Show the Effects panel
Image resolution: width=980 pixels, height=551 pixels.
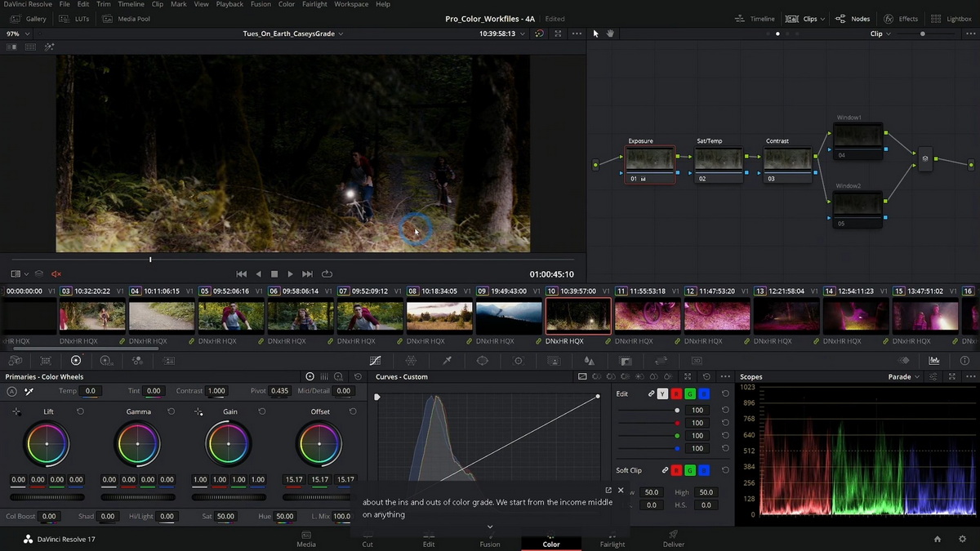point(901,19)
